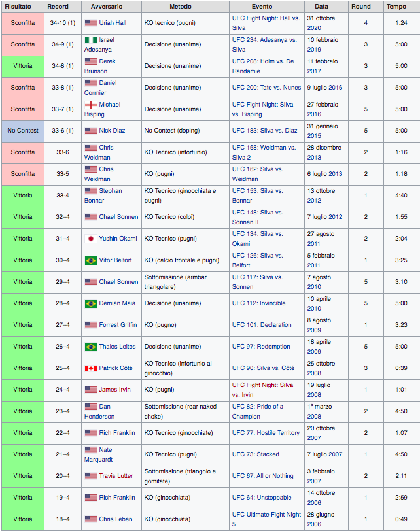Select the No Contest (doping) method cell
Image resolution: width=420 pixels, height=531 pixels.
point(185,131)
